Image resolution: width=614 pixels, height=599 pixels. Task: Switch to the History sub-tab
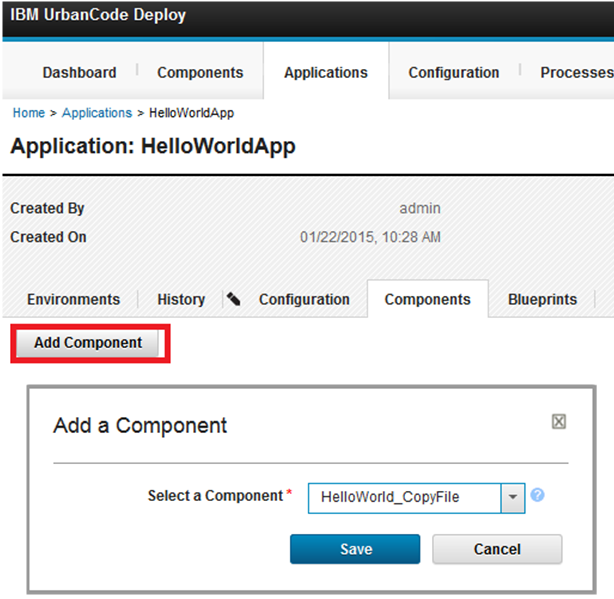coord(181,300)
